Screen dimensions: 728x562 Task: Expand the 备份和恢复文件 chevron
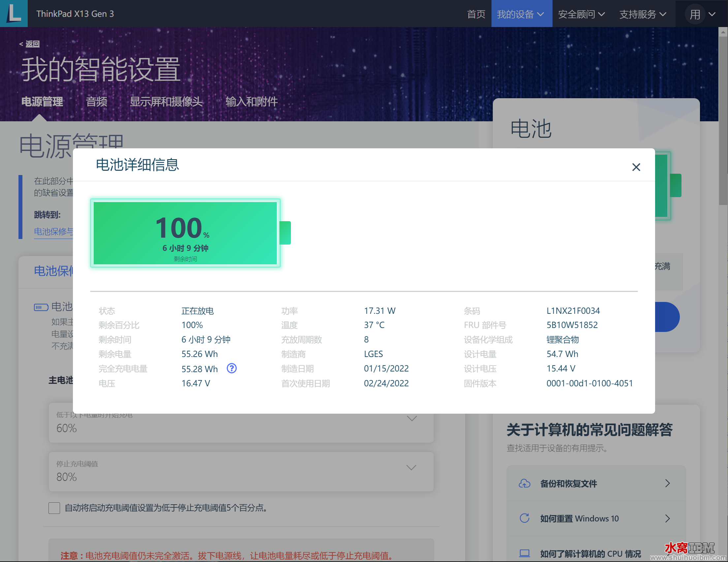667,483
